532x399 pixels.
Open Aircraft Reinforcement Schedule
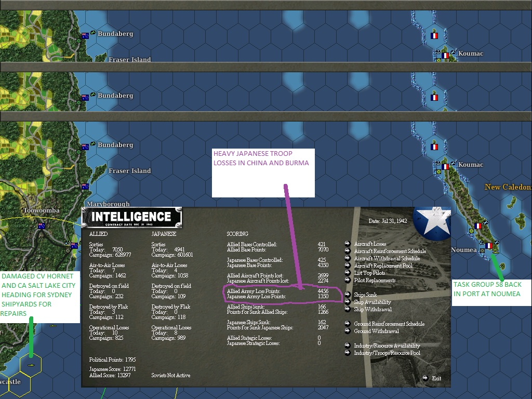point(390,251)
